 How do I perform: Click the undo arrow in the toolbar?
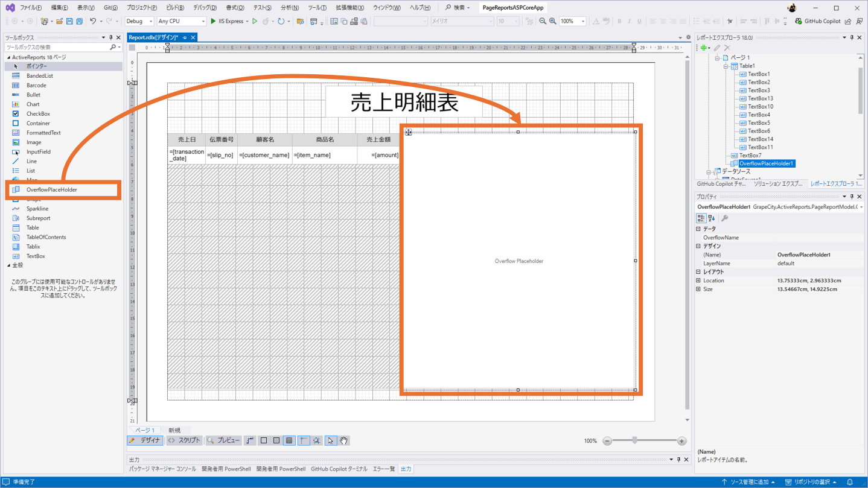pos(93,21)
